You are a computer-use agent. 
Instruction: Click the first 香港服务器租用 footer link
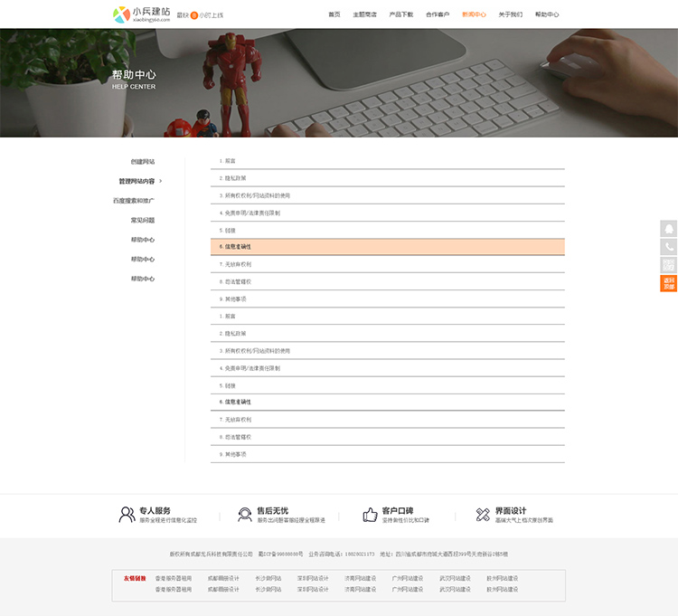point(174,578)
